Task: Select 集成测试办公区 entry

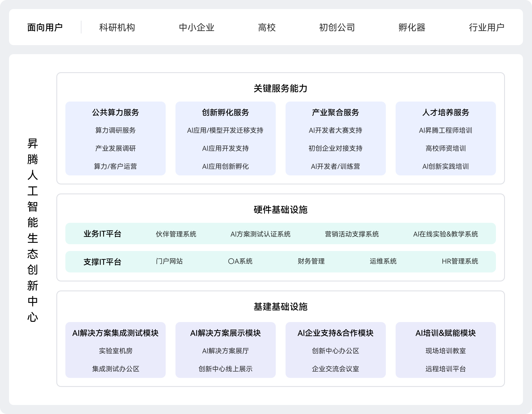Action: [116, 369]
